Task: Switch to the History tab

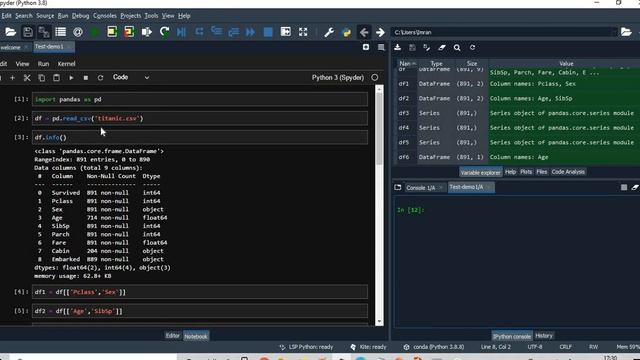Action: coord(544,336)
